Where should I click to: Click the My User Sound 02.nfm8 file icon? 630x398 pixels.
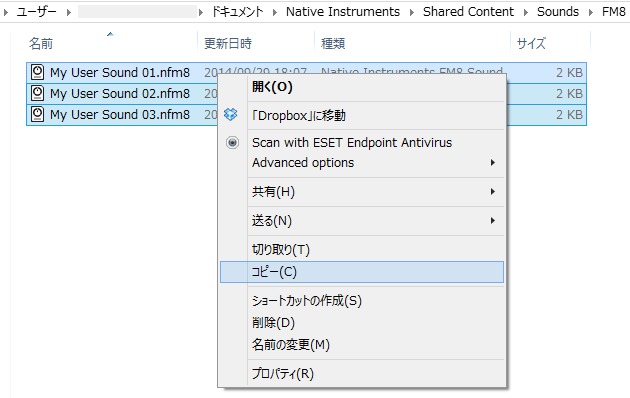pos(37,94)
